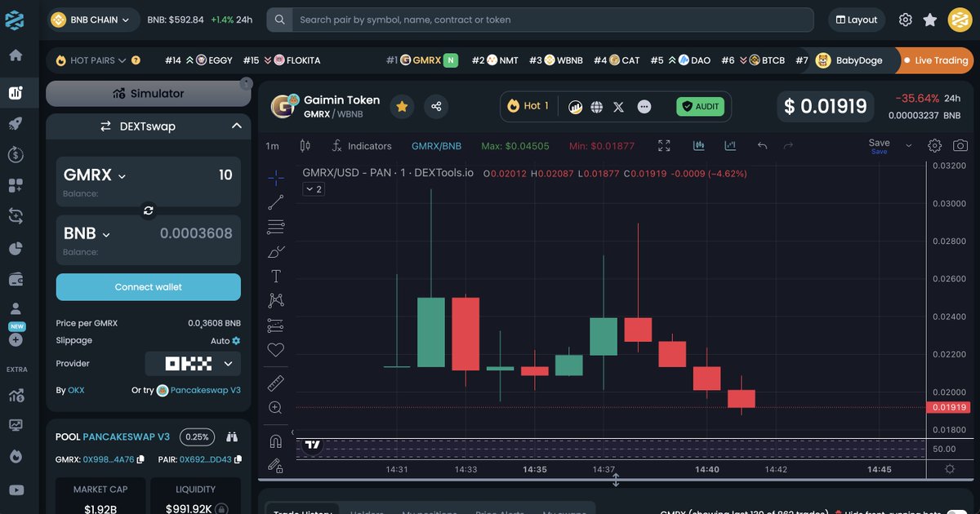Screen dimensions: 980x514
Task: View the AUDIT report
Action: tap(700, 106)
